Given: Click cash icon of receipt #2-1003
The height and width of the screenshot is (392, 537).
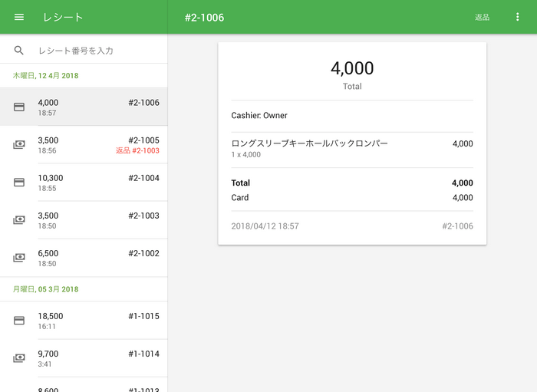Looking at the screenshot, I should [19, 220].
